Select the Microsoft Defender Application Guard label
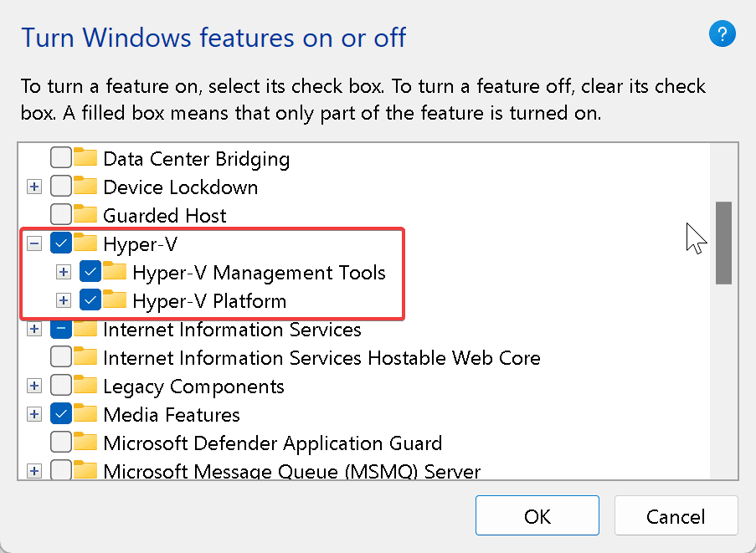The height and width of the screenshot is (553, 756). click(x=272, y=443)
